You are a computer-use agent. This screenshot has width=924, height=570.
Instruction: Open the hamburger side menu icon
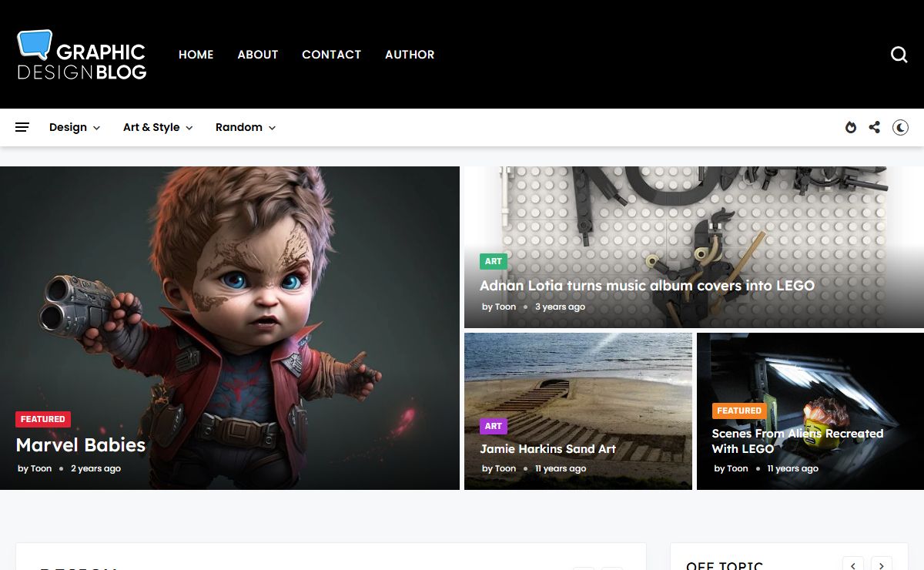(x=22, y=127)
